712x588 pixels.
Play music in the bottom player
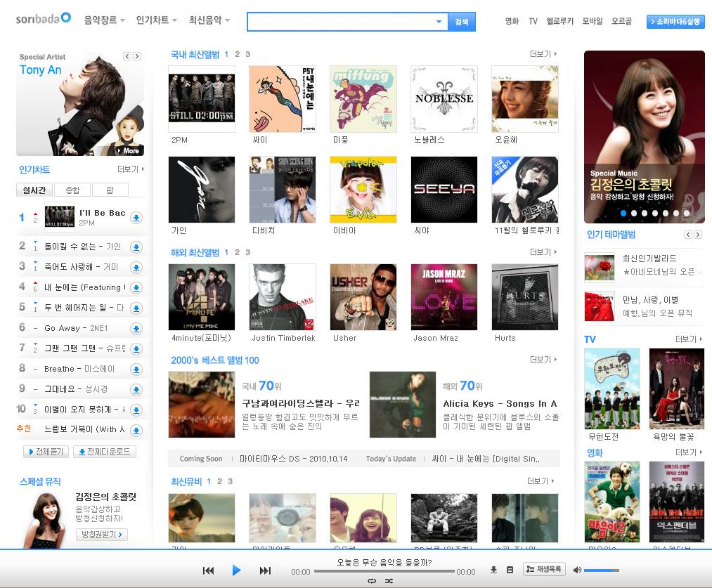point(237,570)
